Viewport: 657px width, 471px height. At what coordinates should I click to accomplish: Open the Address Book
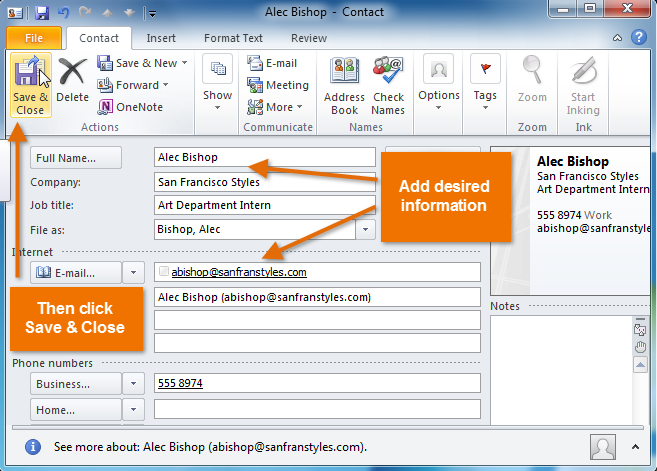344,84
